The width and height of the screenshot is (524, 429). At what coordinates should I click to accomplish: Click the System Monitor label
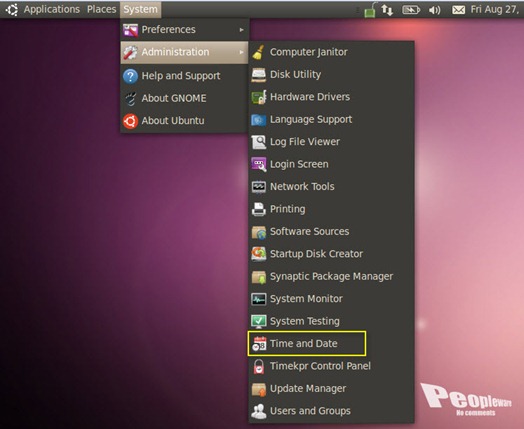tap(306, 299)
